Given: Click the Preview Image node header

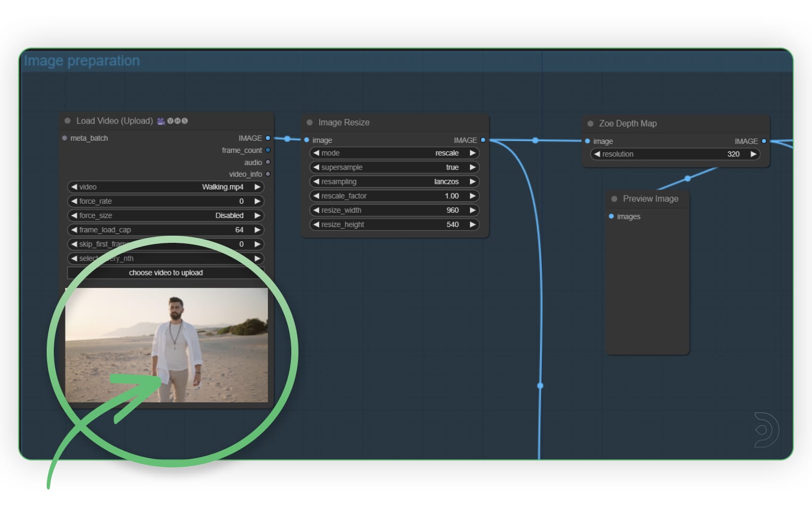Looking at the screenshot, I should point(650,199).
